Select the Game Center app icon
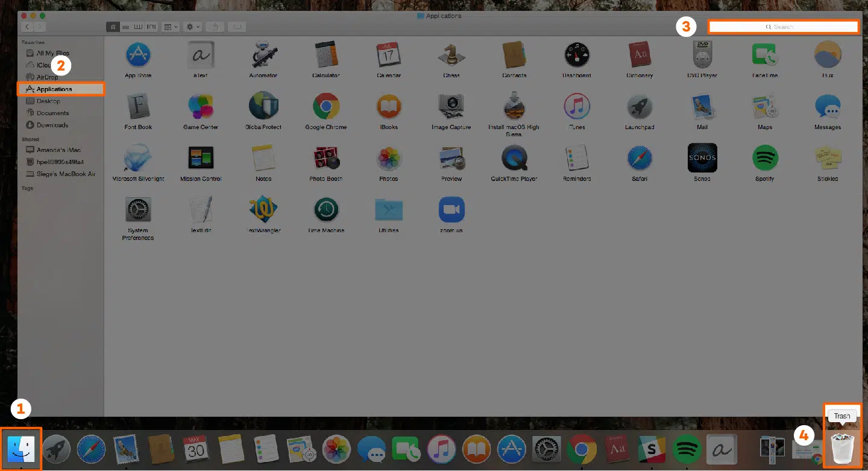Viewport: 868px width, 471px height. (x=201, y=107)
